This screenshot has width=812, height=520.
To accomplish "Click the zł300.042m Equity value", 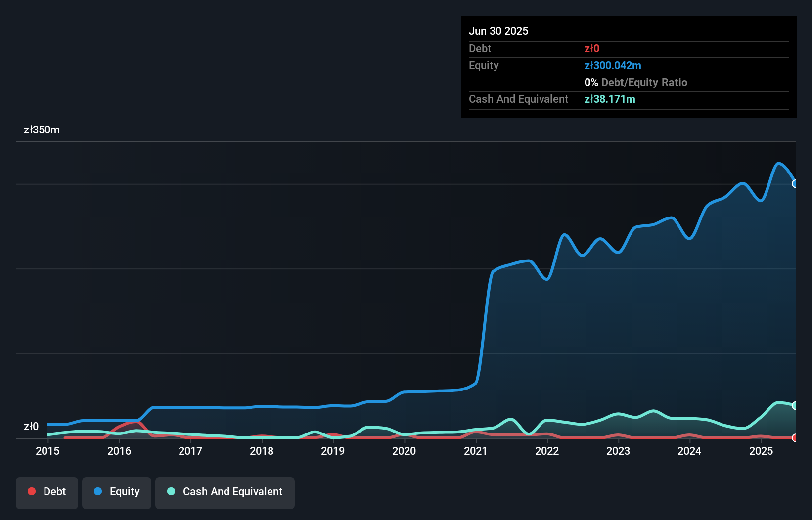I will tap(613, 65).
